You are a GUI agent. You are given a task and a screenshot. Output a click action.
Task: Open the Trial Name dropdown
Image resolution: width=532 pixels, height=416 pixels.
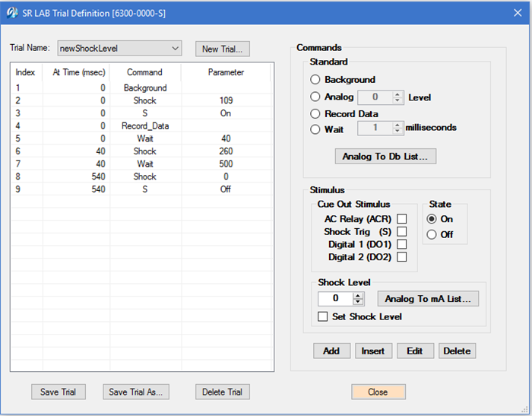click(176, 49)
